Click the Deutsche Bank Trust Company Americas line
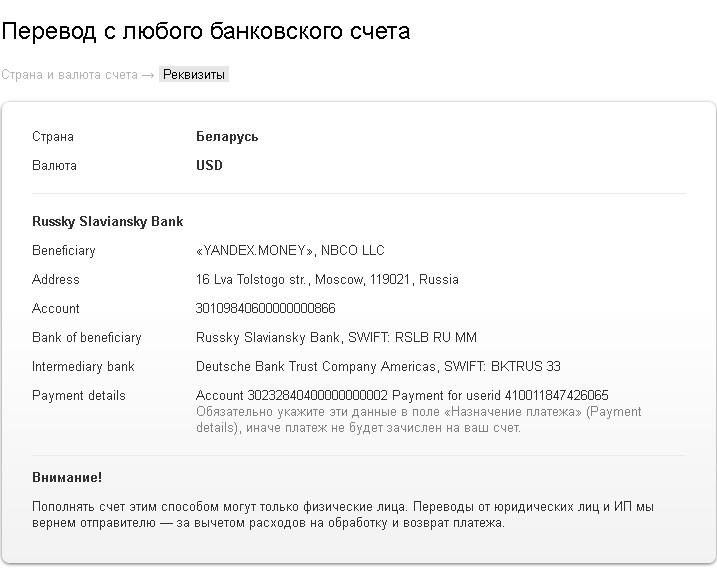 click(x=378, y=367)
